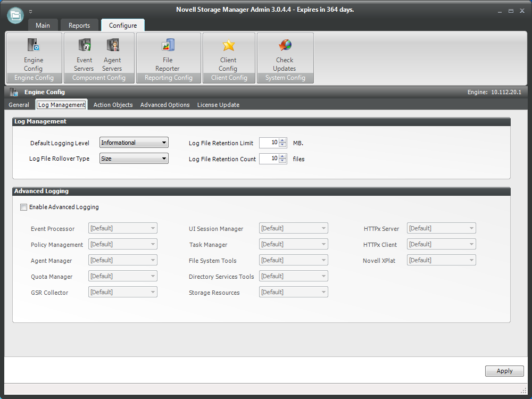Open Novell XPlat logging dropdown
The width and height of the screenshot is (532, 399).
442,260
